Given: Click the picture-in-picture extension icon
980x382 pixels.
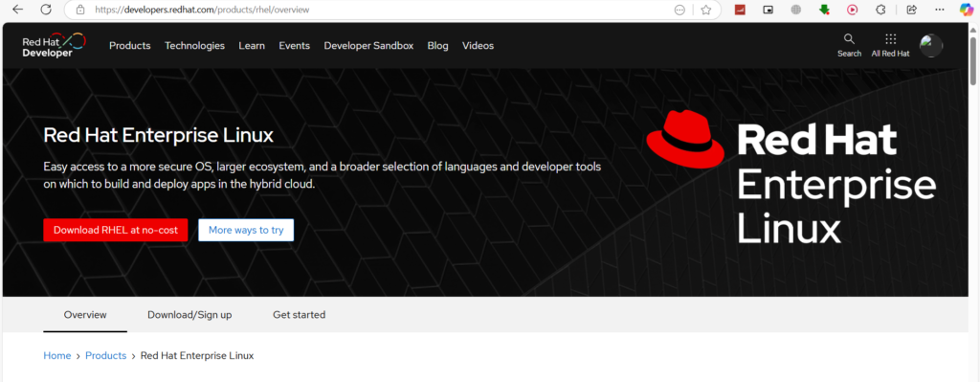Looking at the screenshot, I should (x=768, y=10).
